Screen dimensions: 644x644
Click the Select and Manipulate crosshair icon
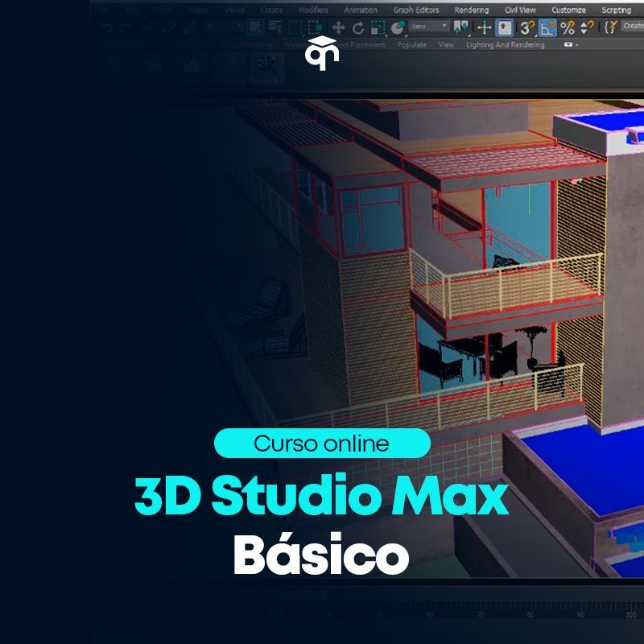coord(485,27)
